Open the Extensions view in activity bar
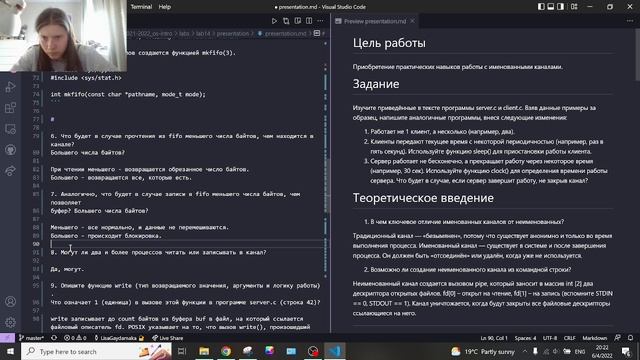 [x=11, y=108]
